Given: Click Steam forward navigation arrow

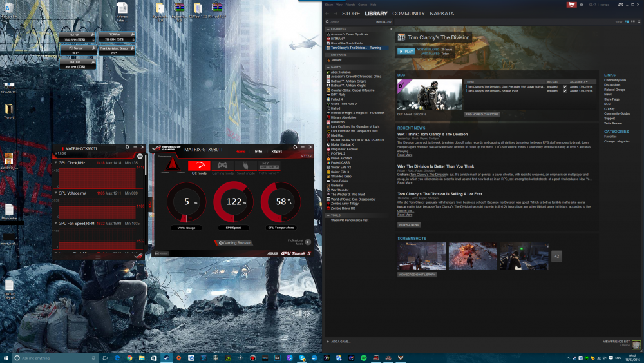Looking at the screenshot, I should [335, 14].
